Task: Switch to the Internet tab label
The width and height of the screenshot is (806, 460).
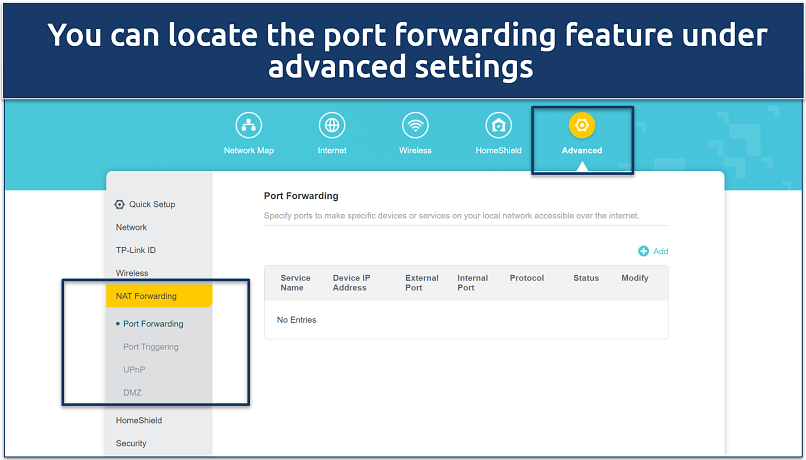Action: 332,151
